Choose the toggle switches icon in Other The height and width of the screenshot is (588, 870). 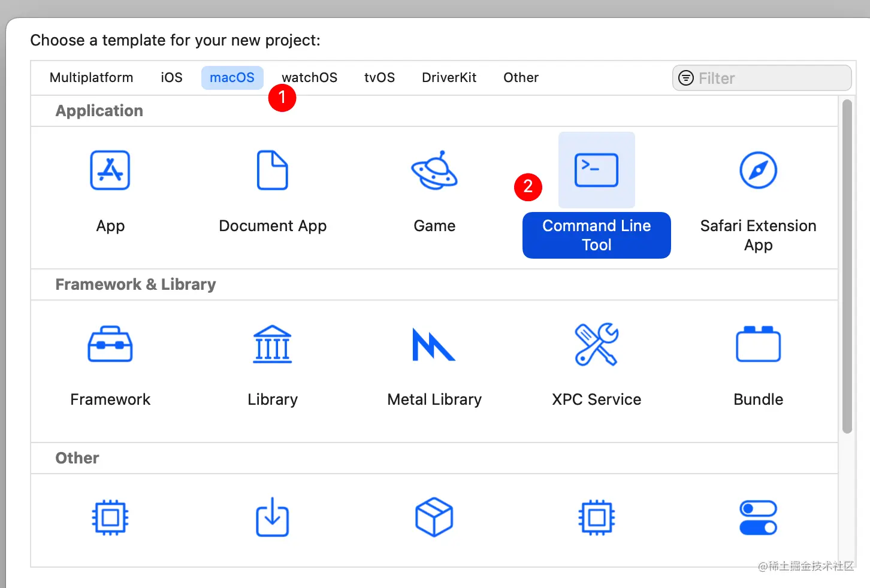pyautogui.click(x=759, y=517)
